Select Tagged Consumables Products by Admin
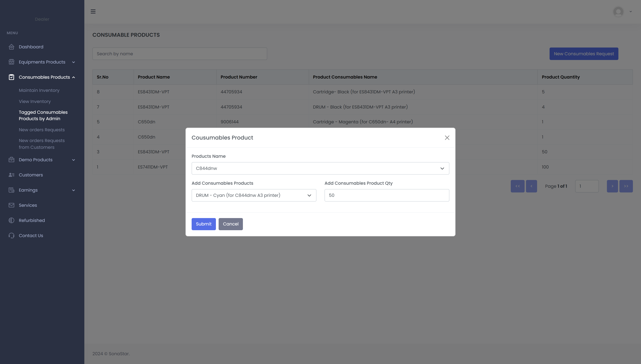 43,115
